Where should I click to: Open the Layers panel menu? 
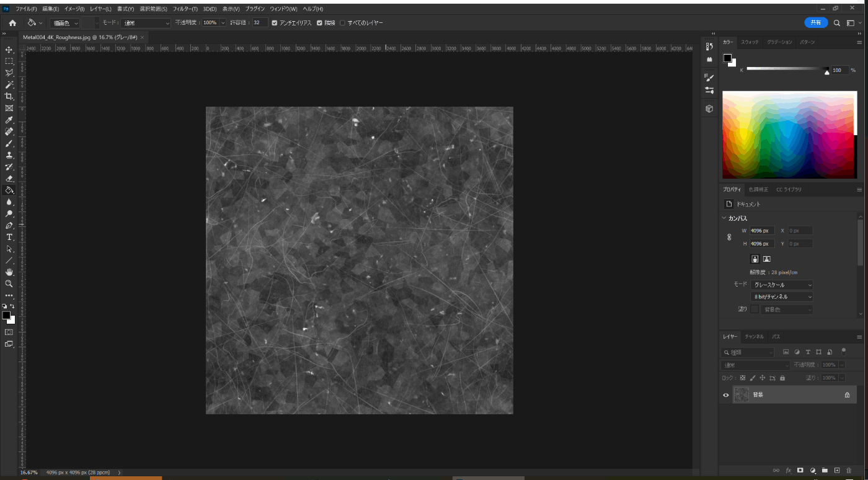click(859, 337)
